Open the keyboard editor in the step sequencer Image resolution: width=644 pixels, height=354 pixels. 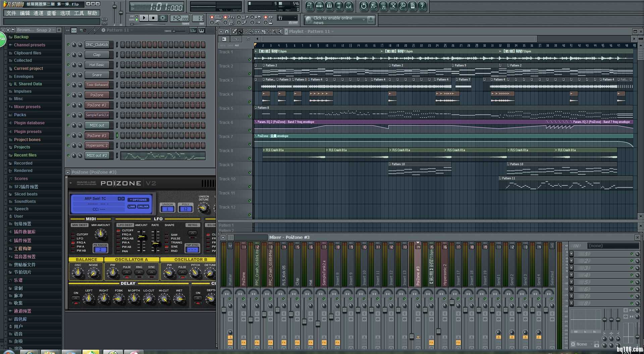[202, 31]
